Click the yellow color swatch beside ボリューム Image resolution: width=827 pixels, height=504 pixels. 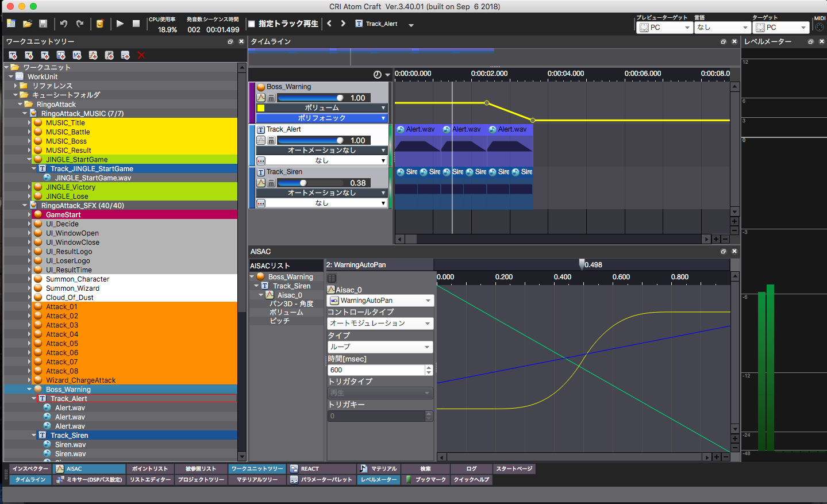261,108
